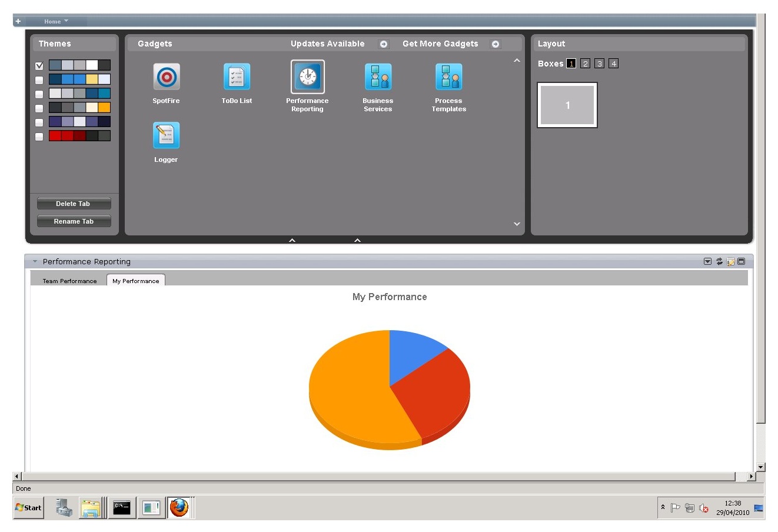Viewport: 778px width, 532px height.
Task: Check the purple theme checkbox
Action: pyautogui.click(x=39, y=122)
